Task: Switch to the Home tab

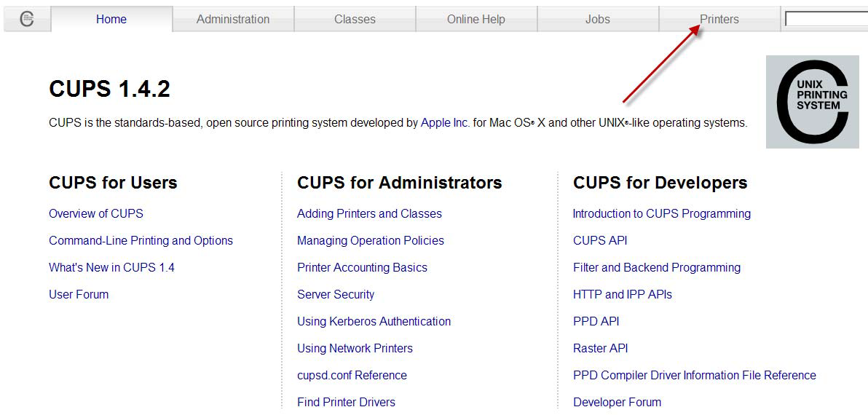Action: [111, 20]
